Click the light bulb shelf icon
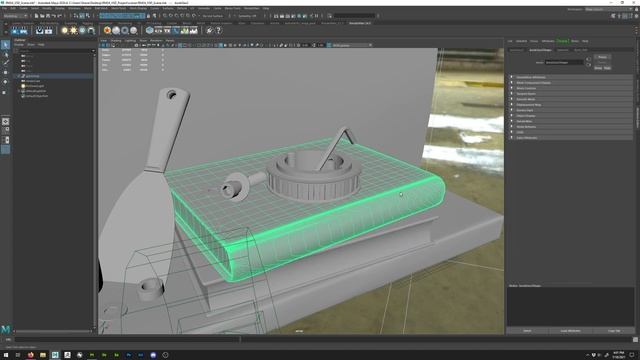640x360 pixels. point(64,31)
